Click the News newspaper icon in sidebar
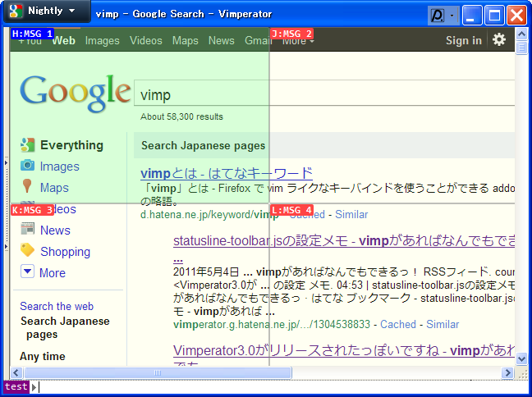 click(x=27, y=229)
